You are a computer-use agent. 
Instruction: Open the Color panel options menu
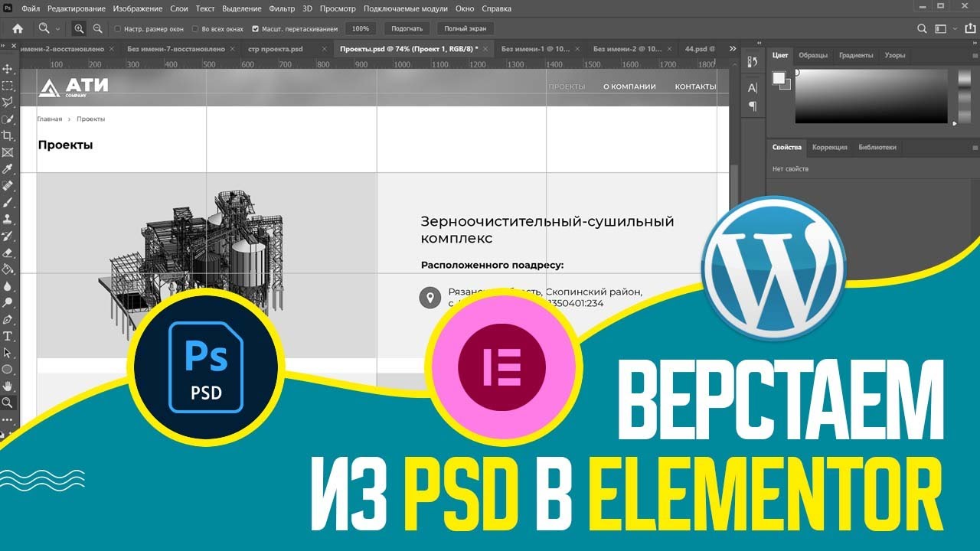(x=974, y=56)
